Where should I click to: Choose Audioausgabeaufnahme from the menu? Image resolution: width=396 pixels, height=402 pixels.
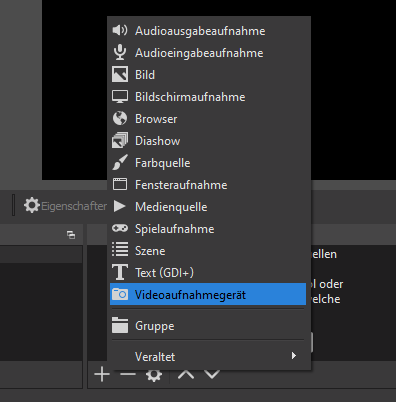[x=208, y=31]
